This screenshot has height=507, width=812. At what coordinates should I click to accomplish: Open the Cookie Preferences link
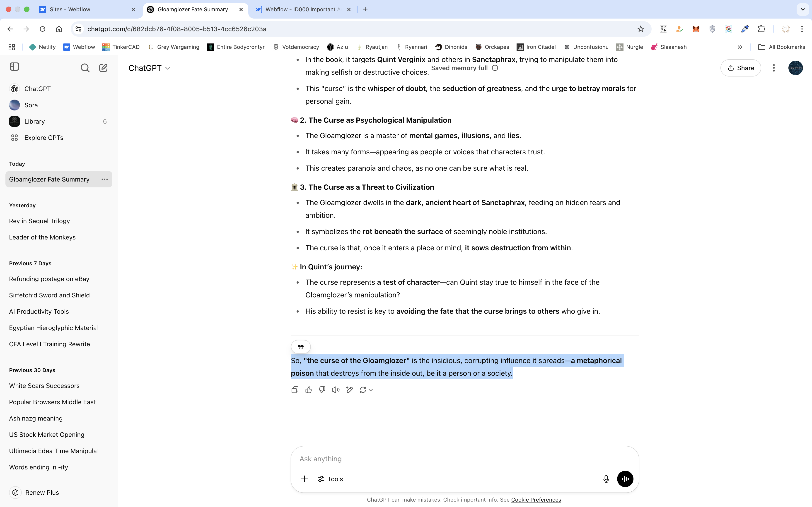click(x=536, y=500)
